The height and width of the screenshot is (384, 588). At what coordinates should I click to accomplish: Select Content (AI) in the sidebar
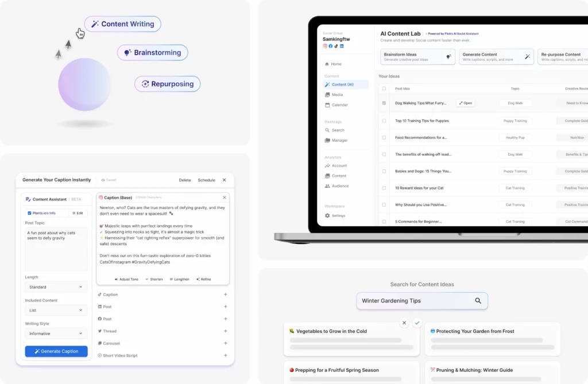click(342, 84)
